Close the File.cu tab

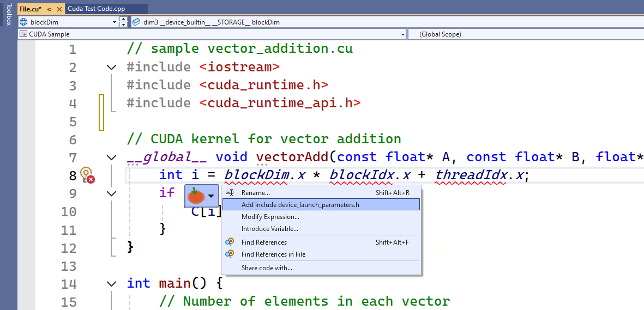(59, 9)
